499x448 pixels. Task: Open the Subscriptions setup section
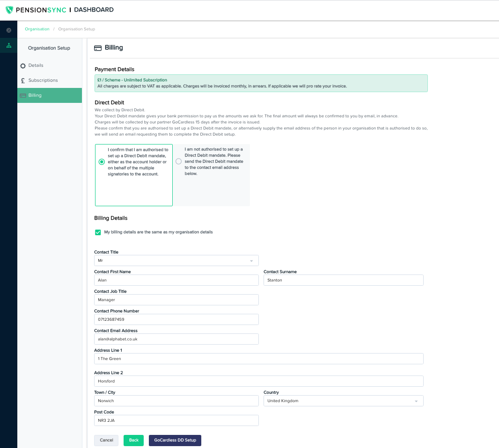43,80
